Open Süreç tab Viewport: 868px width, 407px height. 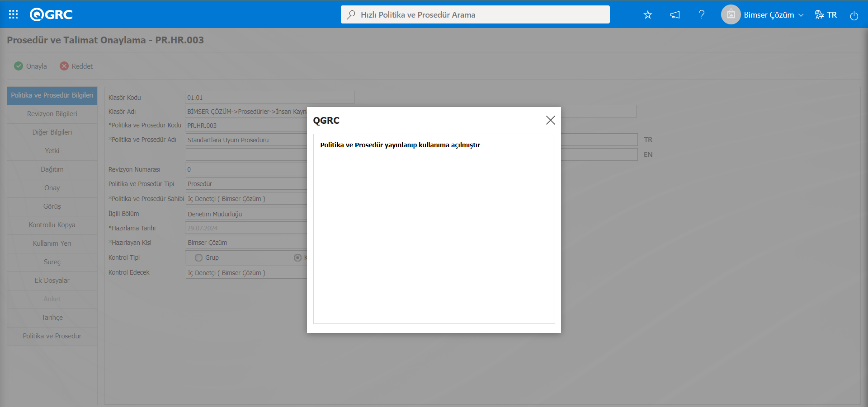pos(52,262)
